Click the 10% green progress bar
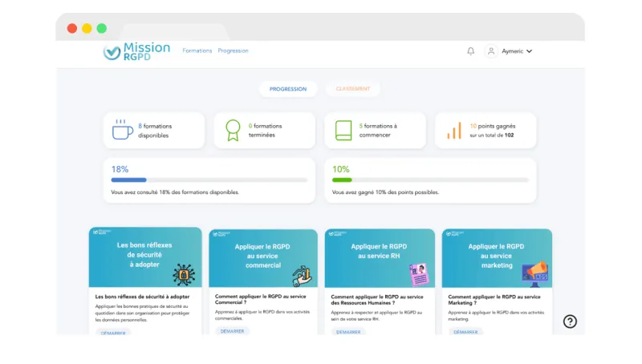642x364 pixels. [430, 180]
